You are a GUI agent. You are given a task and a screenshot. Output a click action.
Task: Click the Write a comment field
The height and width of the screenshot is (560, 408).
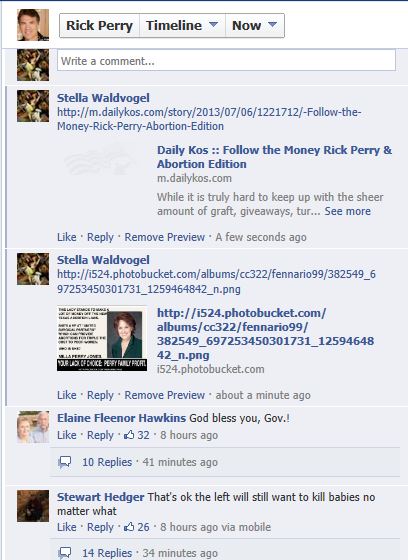(227, 61)
